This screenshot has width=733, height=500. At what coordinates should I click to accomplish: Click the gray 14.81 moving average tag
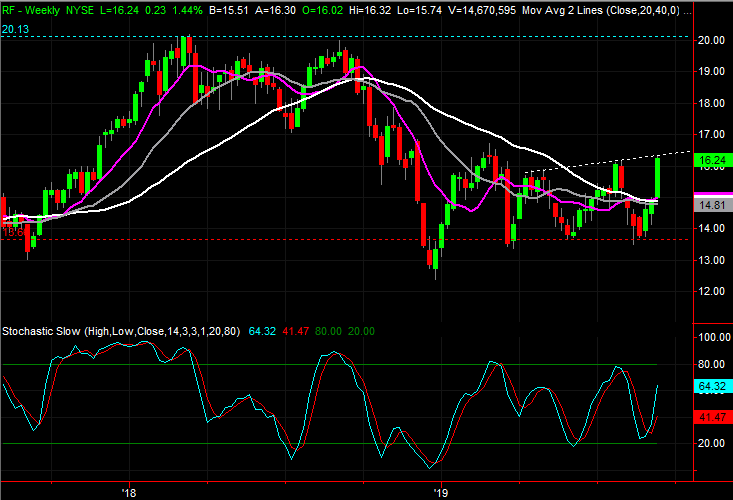pyautogui.click(x=713, y=205)
